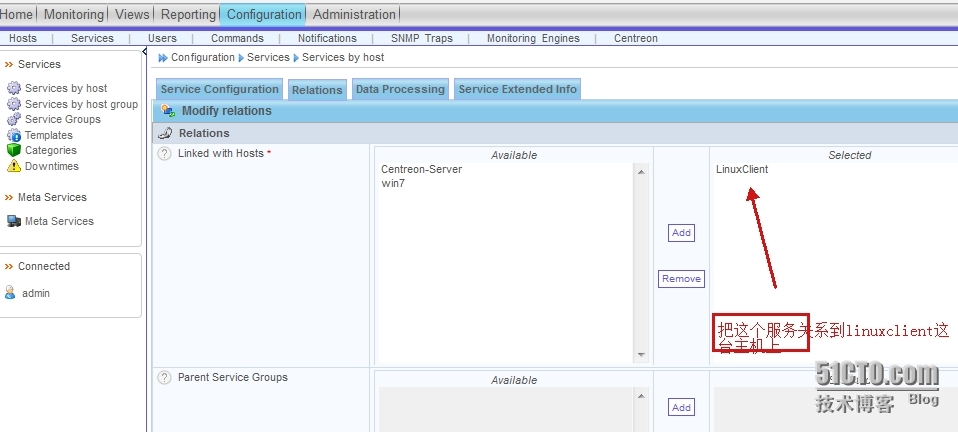Click Add button for Parent Service Groups
This screenshot has width=958, height=432.
pos(681,408)
